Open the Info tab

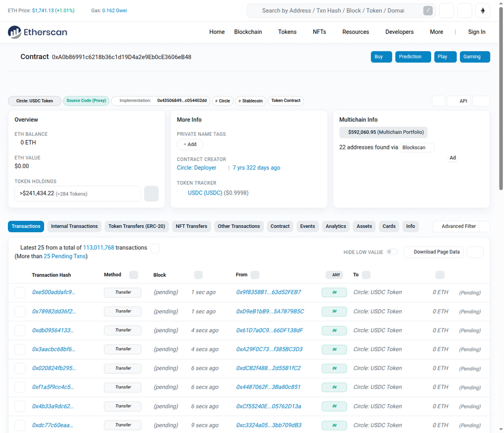[410, 226]
